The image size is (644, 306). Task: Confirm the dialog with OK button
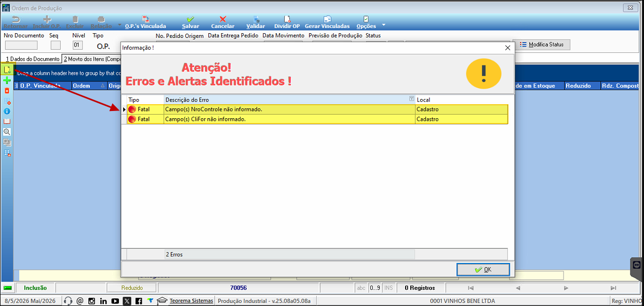tap(483, 270)
